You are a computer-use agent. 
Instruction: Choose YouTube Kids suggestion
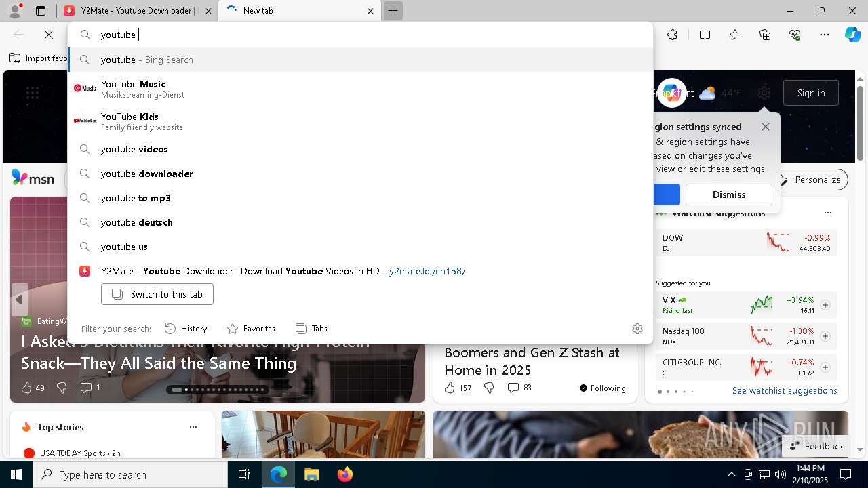coord(360,121)
